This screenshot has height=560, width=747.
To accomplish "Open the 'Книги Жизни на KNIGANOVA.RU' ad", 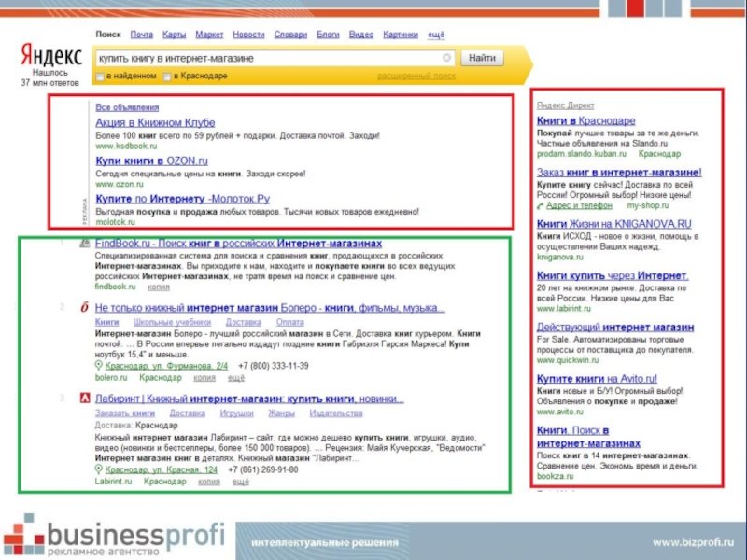I will [x=614, y=224].
